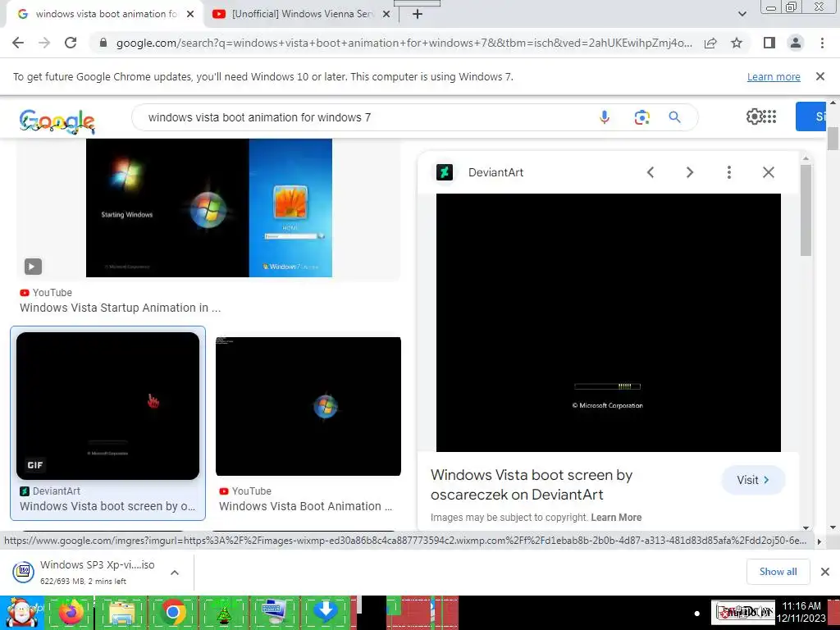
Task: Click the blue Sign in button
Action: (x=810, y=116)
